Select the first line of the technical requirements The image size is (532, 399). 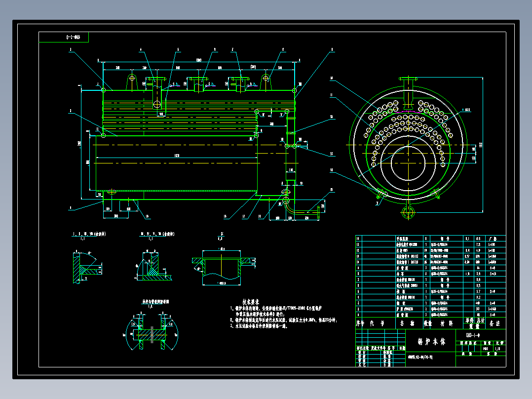(275, 309)
